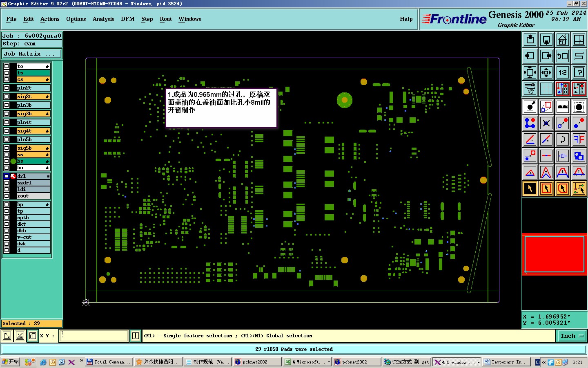The height and width of the screenshot is (368, 588).
Task: Click the 1:2 zoom scale icon
Action: (563, 72)
